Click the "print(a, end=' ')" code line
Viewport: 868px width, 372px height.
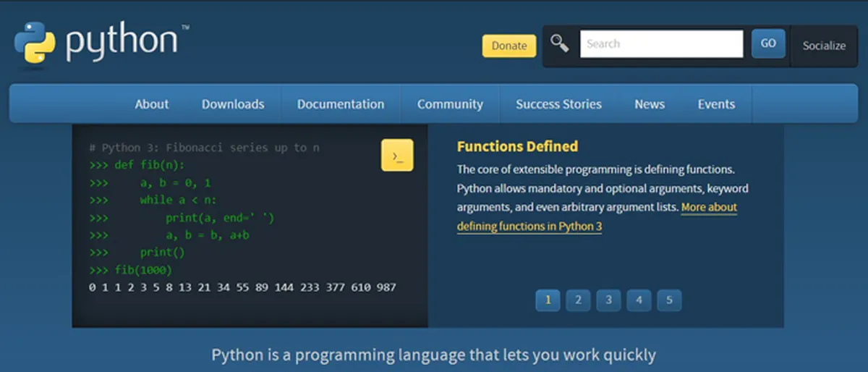pos(220,217)
